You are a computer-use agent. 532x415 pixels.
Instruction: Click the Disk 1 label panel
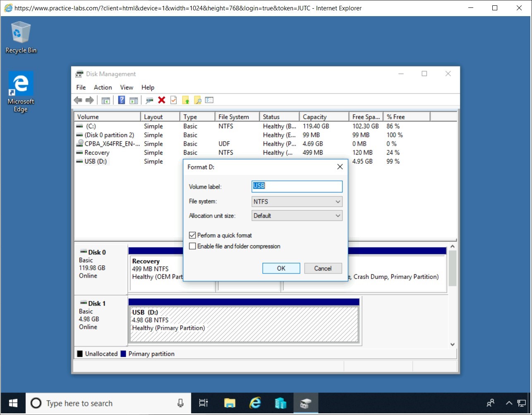pos(101,320)
